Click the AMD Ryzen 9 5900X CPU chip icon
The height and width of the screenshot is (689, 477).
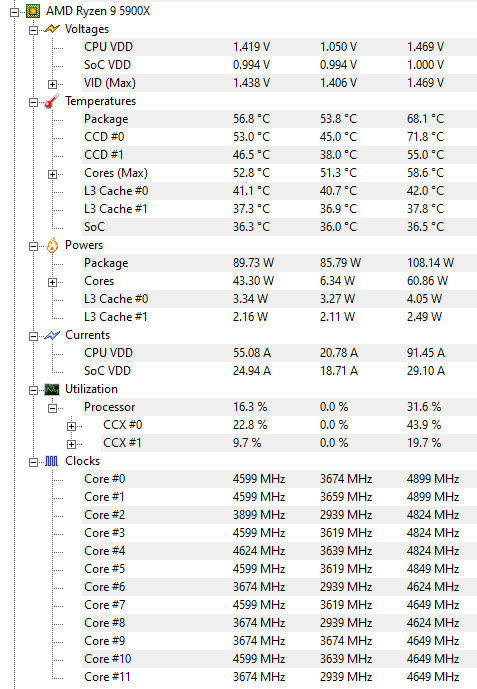(x=33, y=11)
